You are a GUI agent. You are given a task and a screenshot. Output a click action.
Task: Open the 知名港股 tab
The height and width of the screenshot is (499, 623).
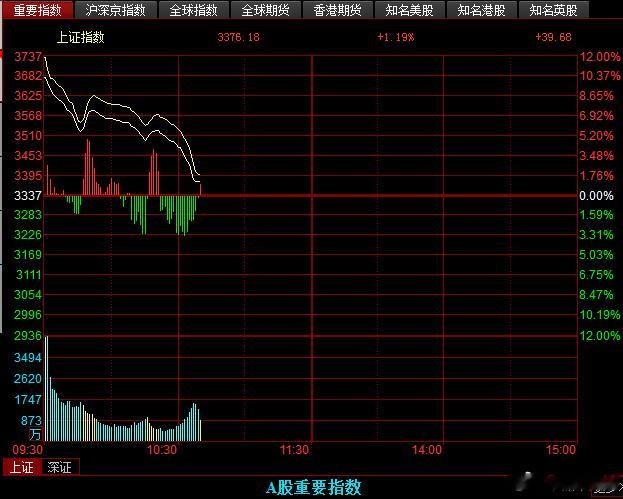[x=482, y=10]
